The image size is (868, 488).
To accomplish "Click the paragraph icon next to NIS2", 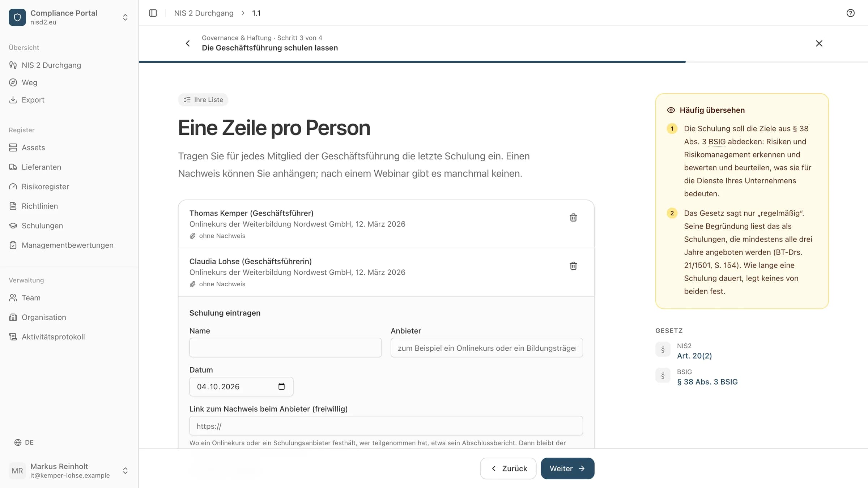I will pyautogui.click(x=663, y=350).
